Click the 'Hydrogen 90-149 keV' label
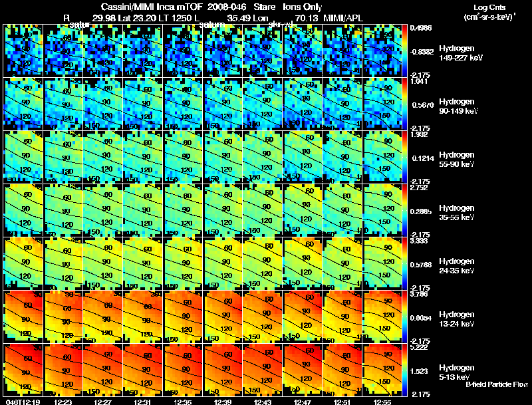This screenshot has width=532, height=405. tap(459, 106)
